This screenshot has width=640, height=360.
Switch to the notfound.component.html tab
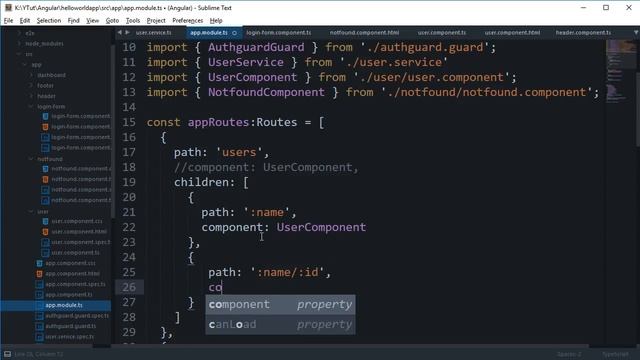364,32
